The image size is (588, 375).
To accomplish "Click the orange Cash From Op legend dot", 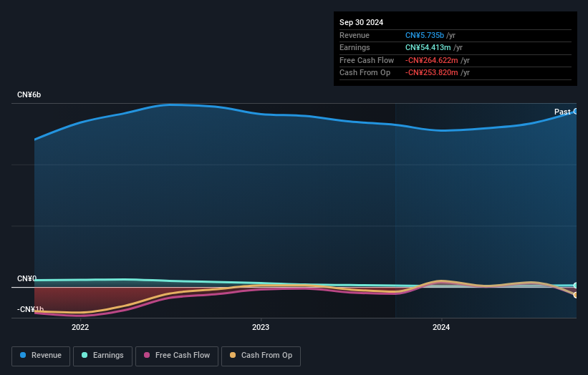I will tap(233, 355).
